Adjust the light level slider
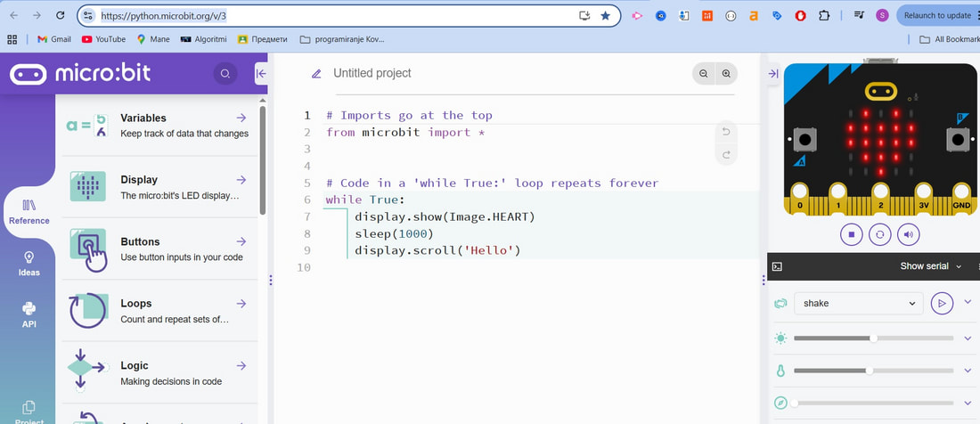Image resolution: width=980 pixels, height=424 pixels. tap(874, 338)
